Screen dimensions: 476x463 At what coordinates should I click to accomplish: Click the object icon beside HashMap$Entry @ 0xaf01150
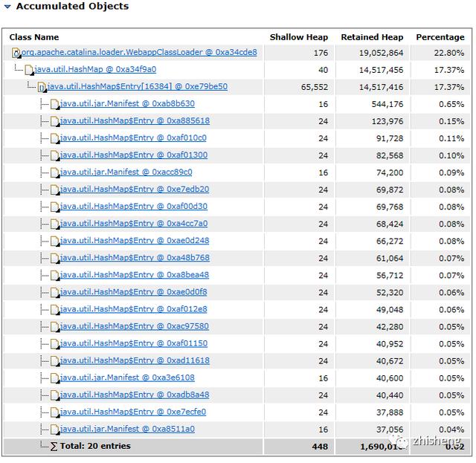55,344
